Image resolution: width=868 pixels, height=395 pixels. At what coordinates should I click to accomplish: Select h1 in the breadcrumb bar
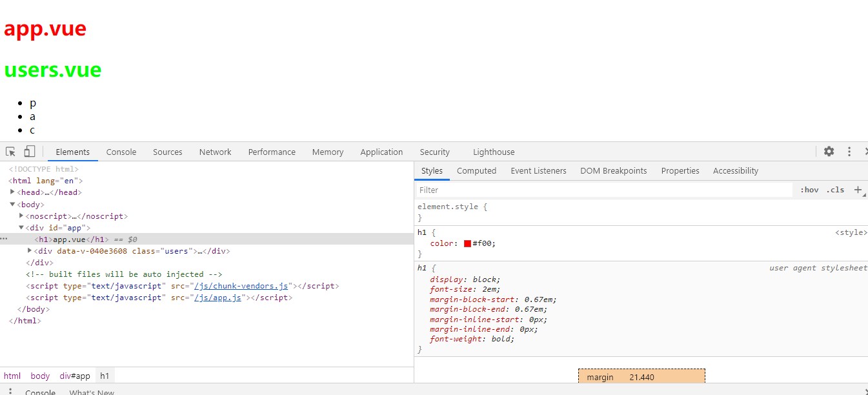point(105,376)
